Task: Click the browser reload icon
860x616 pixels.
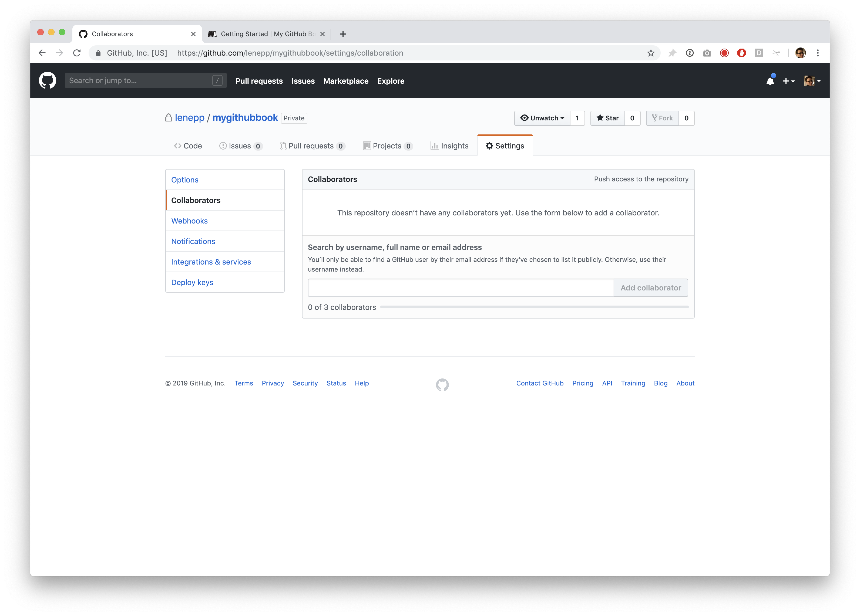Action: pyautogui.click(x=77, y=53)
